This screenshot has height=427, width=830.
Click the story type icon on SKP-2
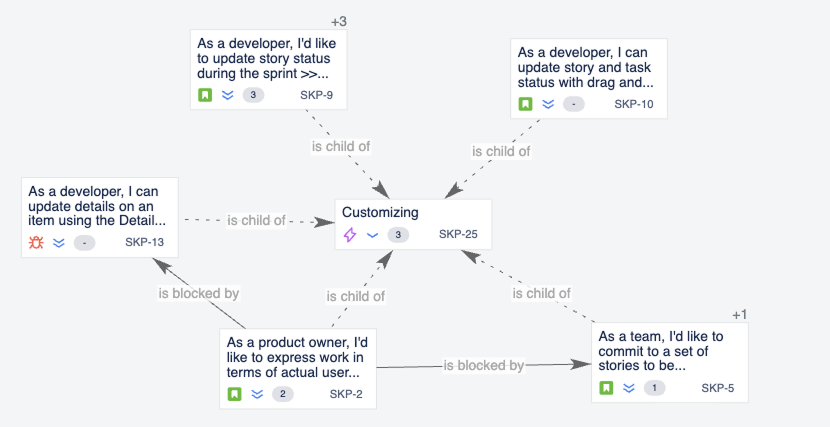[234, 394]
